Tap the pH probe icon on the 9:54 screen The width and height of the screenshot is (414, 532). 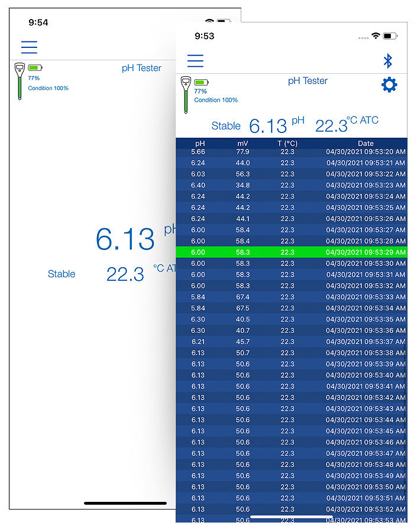pos(20,81)
